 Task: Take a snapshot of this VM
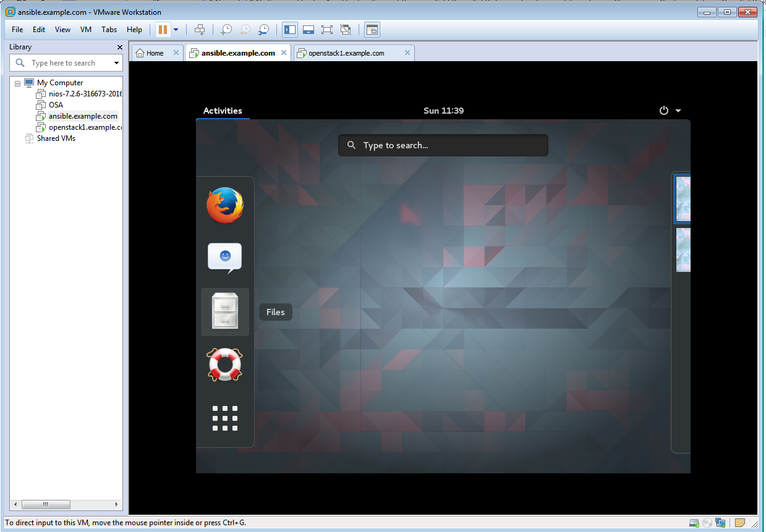click(x=226, y=29)
